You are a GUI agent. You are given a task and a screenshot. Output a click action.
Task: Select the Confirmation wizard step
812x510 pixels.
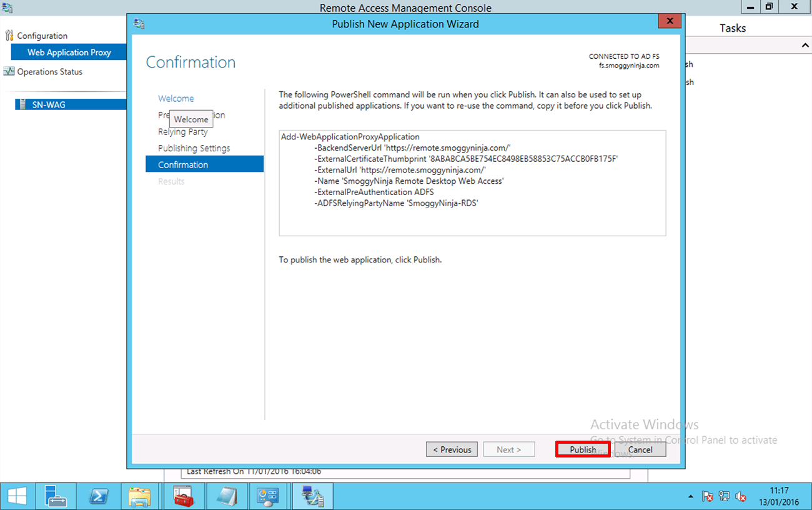coord(204,164)
